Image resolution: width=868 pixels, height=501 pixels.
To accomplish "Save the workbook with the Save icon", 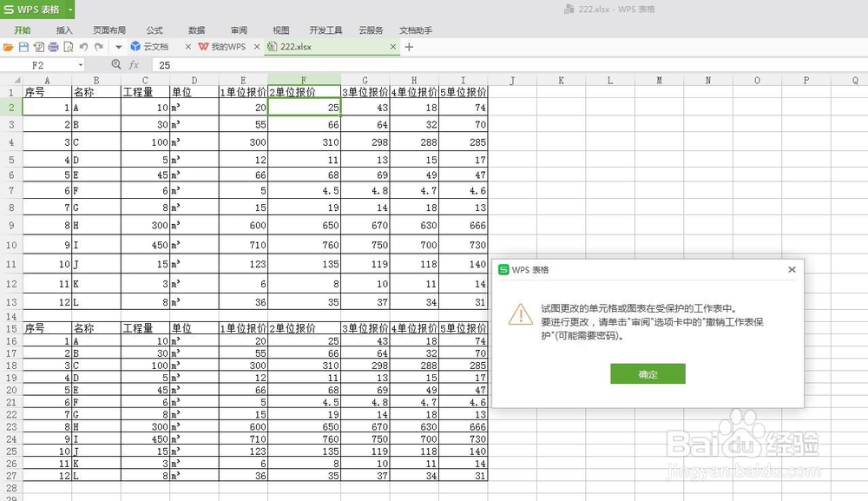I will pyautogui.click(x=23, y=47).
